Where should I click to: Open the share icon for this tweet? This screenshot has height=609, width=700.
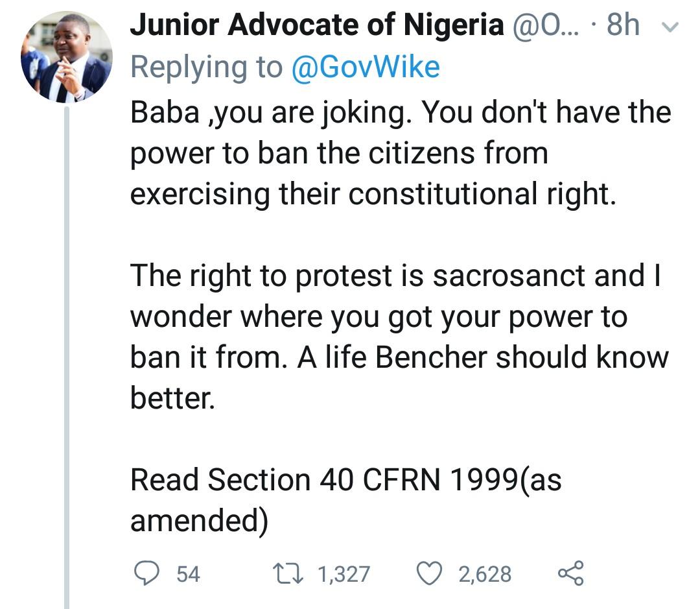point(570,573)
